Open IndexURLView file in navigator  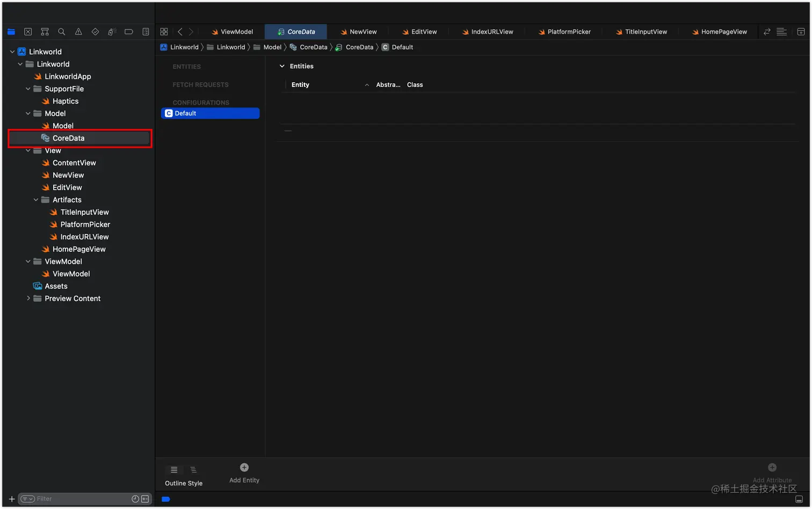pos(79,237)
